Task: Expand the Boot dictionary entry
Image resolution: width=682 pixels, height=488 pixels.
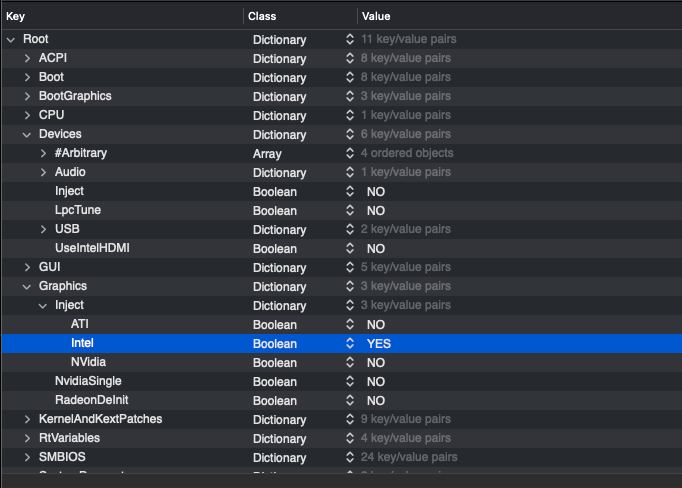Action: pos(27,77)
